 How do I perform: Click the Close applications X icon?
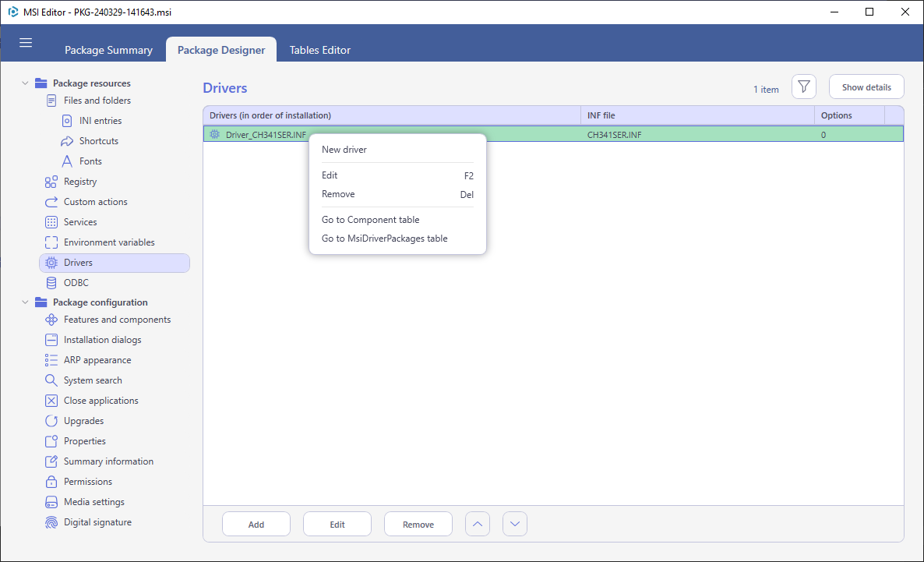(x=51, y=401)
